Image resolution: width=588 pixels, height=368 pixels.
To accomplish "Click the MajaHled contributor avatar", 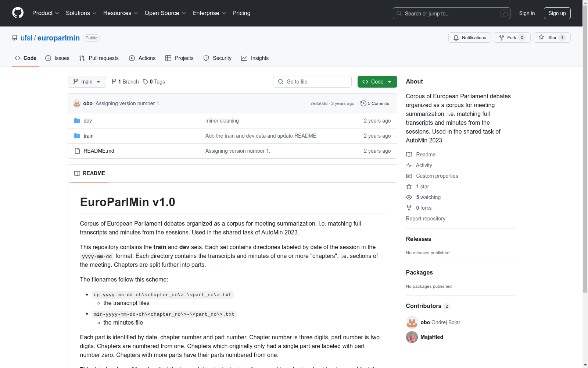I will coord(412,337).
